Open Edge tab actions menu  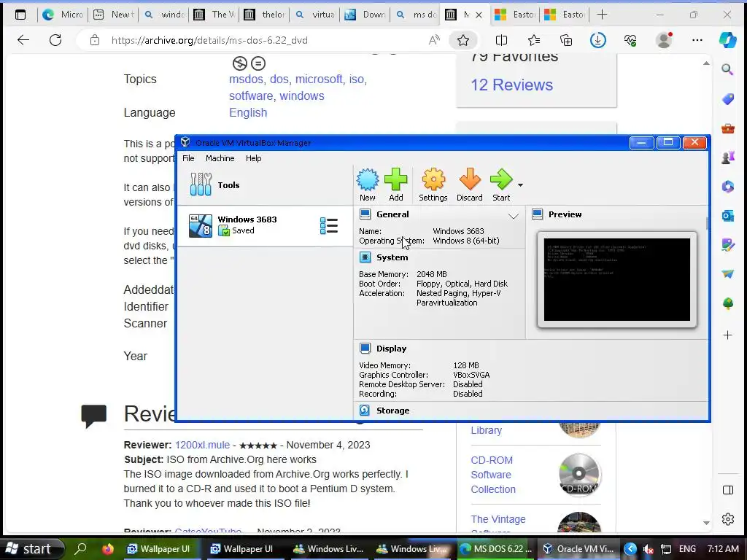point(20,15)
